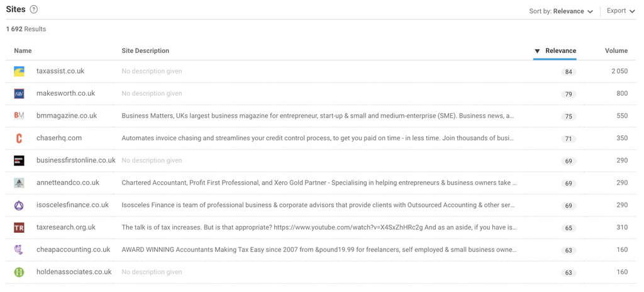Sort by the Name column header
The width and height of the screenshot is (644, 292).
pos(23,51)
